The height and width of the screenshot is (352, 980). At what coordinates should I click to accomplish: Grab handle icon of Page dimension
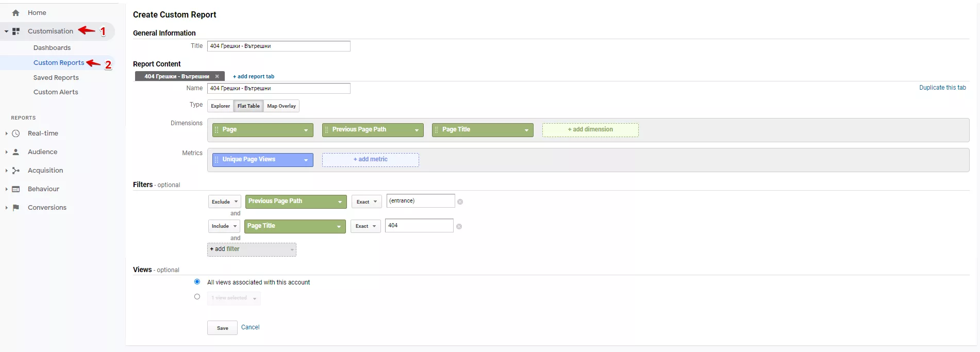point(217,130)
